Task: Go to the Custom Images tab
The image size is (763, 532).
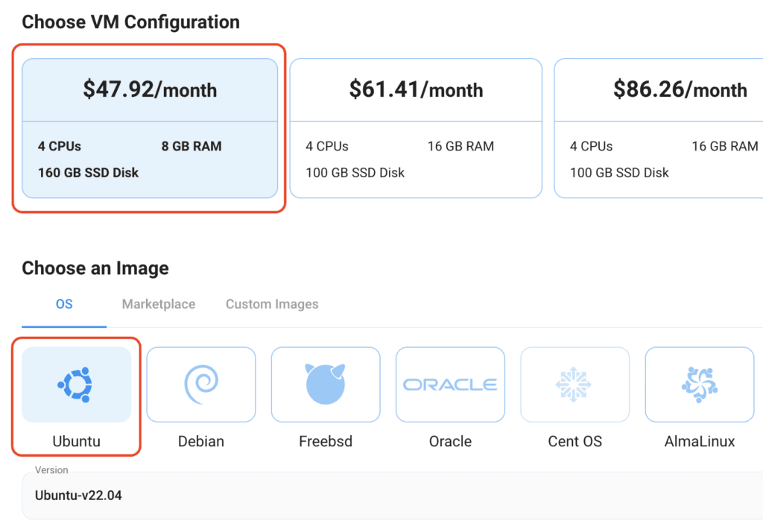Action: pos(272,304)
